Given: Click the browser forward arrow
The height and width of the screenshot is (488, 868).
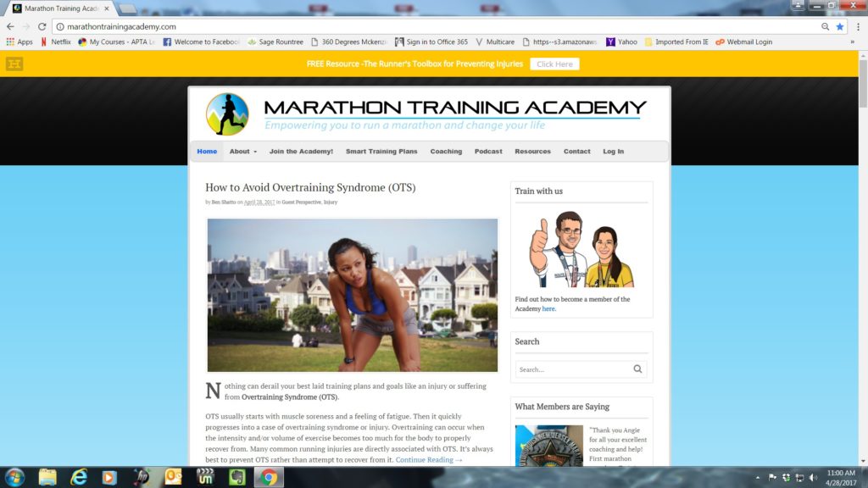Looking at the screenshot, I should coord(26,26).
